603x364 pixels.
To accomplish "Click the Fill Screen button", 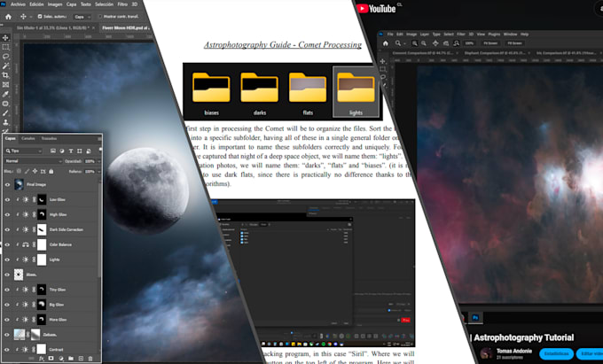I will [x=514, y=43].
